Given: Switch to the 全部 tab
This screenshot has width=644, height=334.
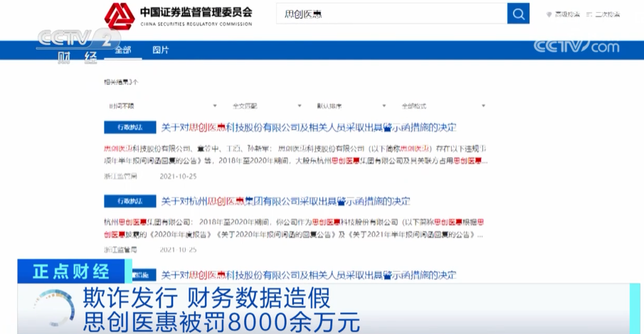Looking at the screenshot, I should (x=123, y=50).
